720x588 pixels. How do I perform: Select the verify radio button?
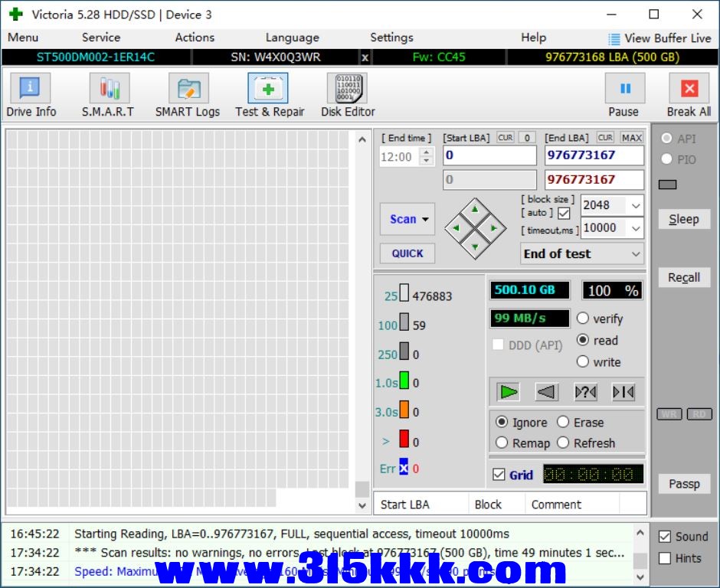(x=583, y=318)
